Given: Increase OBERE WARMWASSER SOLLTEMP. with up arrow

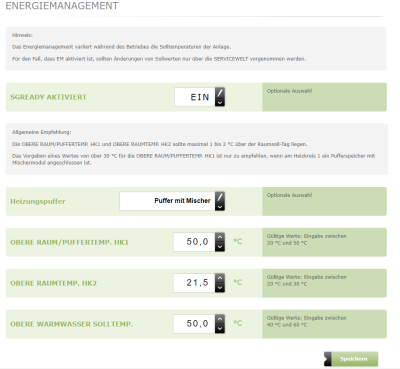Looking at the screenshot, I should coord(220,319).
